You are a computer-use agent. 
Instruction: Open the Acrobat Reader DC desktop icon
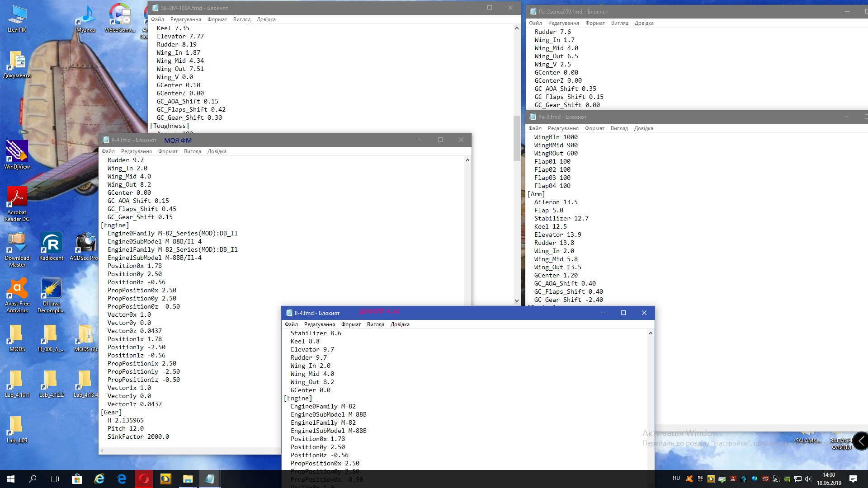coord(17,198)
